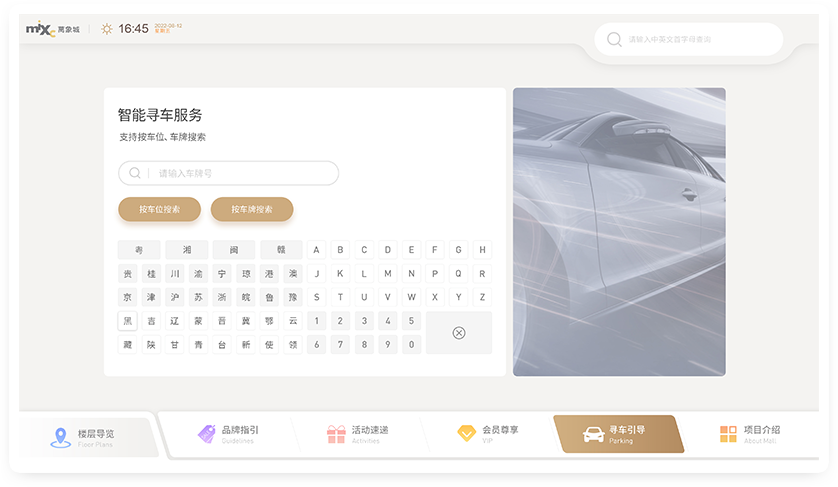Click the Parking car icon
Viewport: 838px width, 487px height.
[593, 435]
